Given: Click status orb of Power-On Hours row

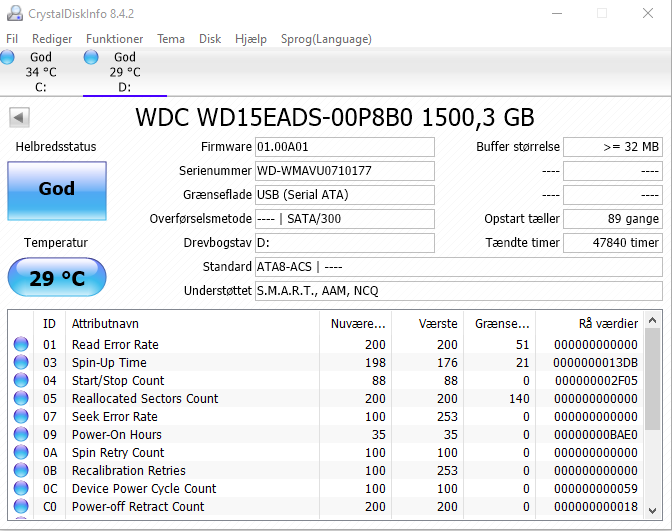Looking at the screenshot, I should [x=21, y=434].
